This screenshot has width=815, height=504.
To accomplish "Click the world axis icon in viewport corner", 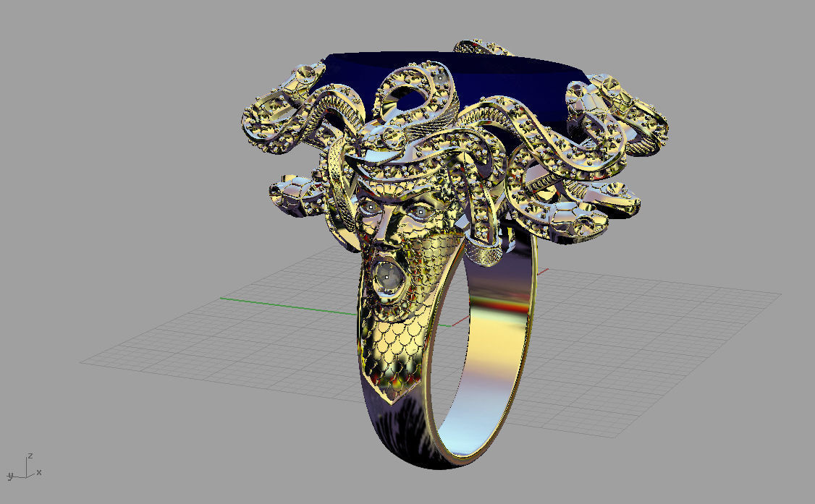I will (x=24, y=466).
